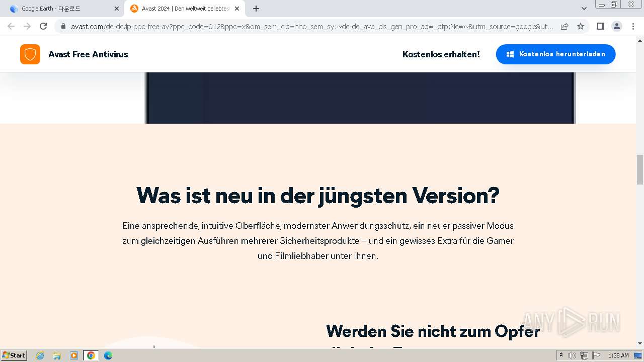
Task: Share this page icon
Action: (565, 26)
